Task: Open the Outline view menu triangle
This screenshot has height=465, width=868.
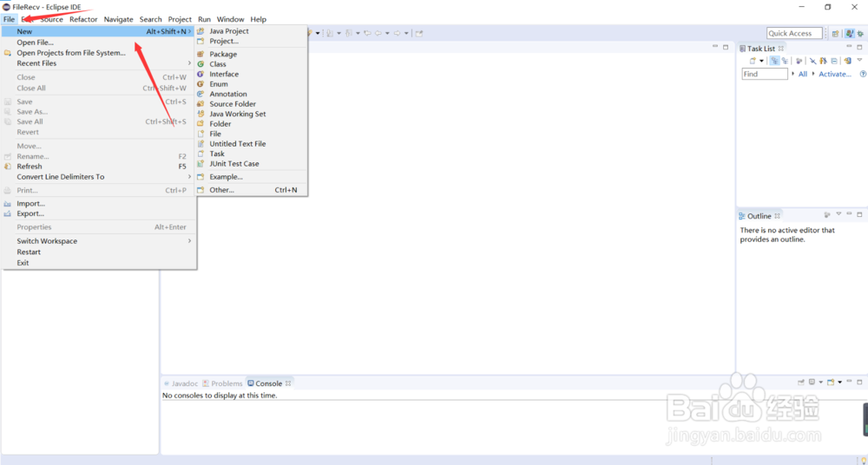Action: pyautogui.click(x=838, y=214)
